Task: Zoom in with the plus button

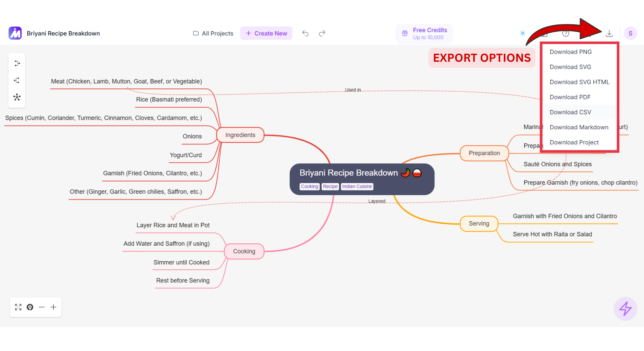Action: point(53,307)
